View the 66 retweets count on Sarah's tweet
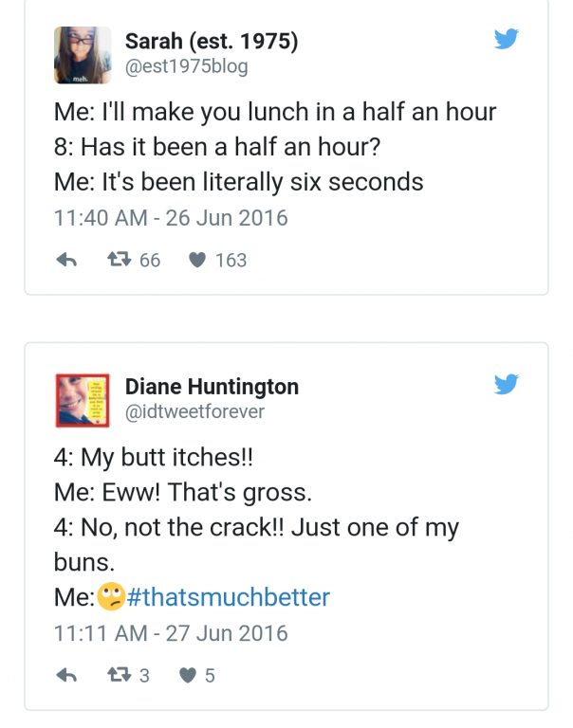Viewport: 573px width, 728px height. [x=150, y=260]
